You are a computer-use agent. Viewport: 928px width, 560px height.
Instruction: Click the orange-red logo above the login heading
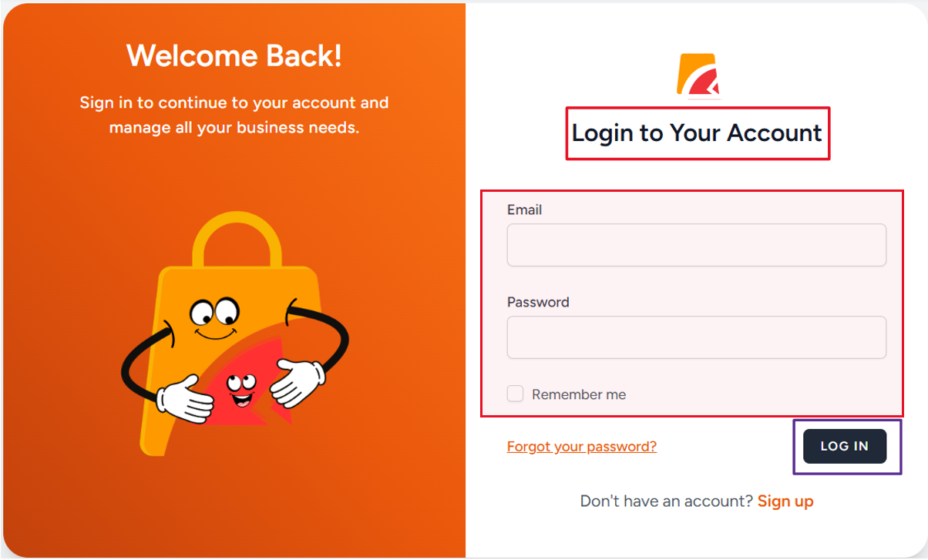coord(698,75)
